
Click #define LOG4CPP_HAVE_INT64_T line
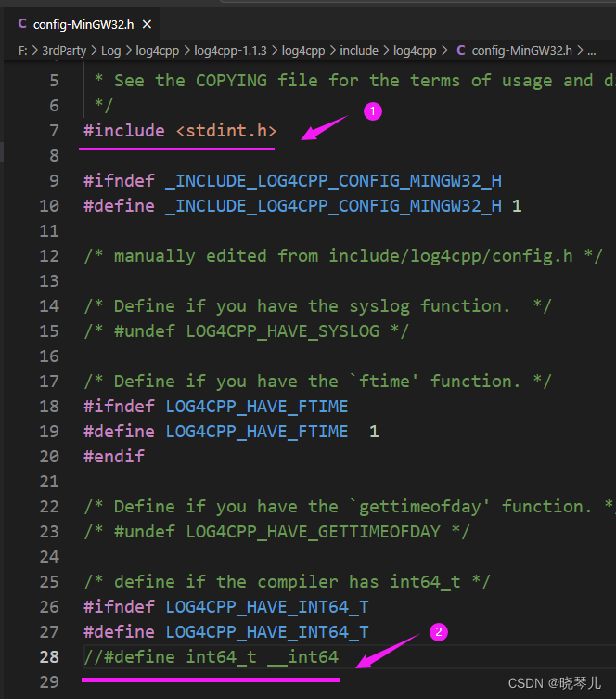(225, 631)
